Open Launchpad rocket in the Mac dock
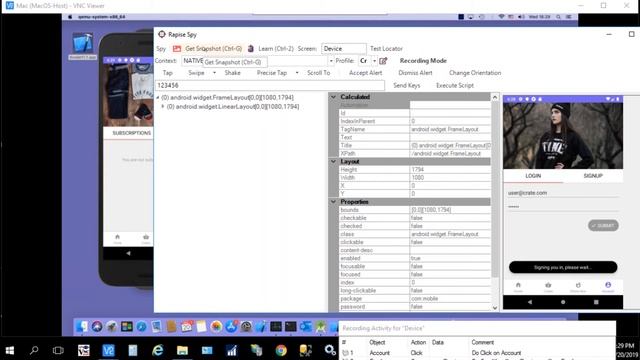The image size is (640, 360). tap(111, 327)
